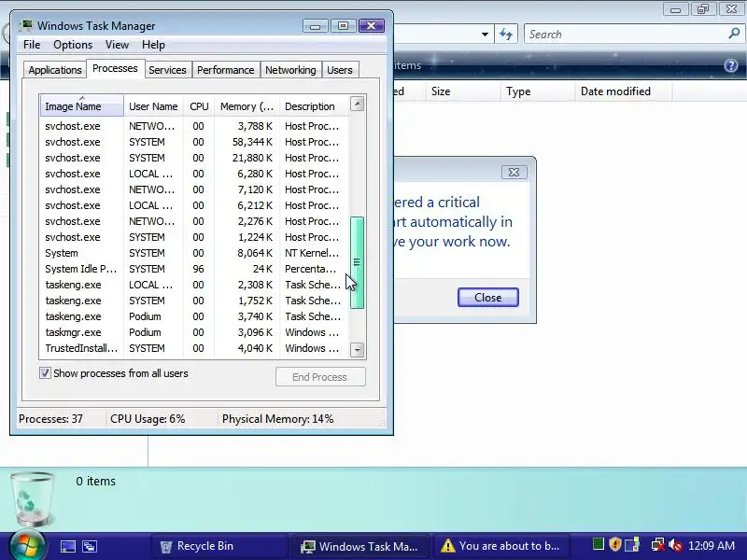
Task: Switch to the Users tab
Action: click(x=340, y=70)
